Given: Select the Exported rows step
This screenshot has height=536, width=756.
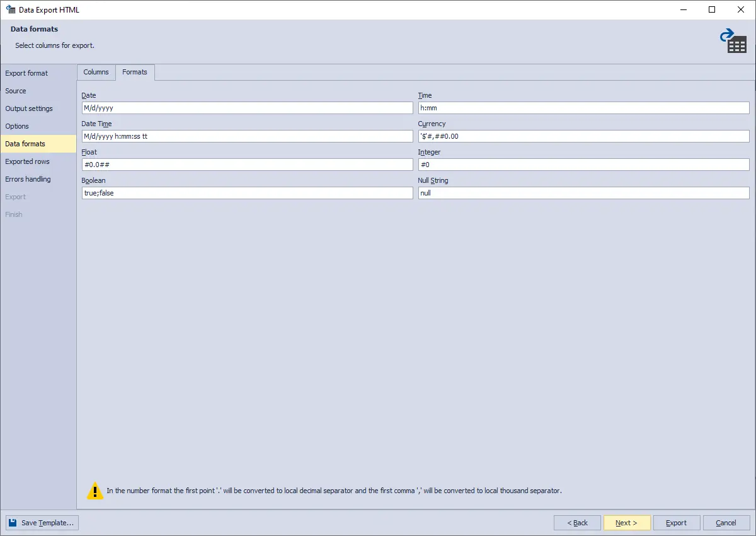Looking at the screenshot, I should (x=27, y=161).
